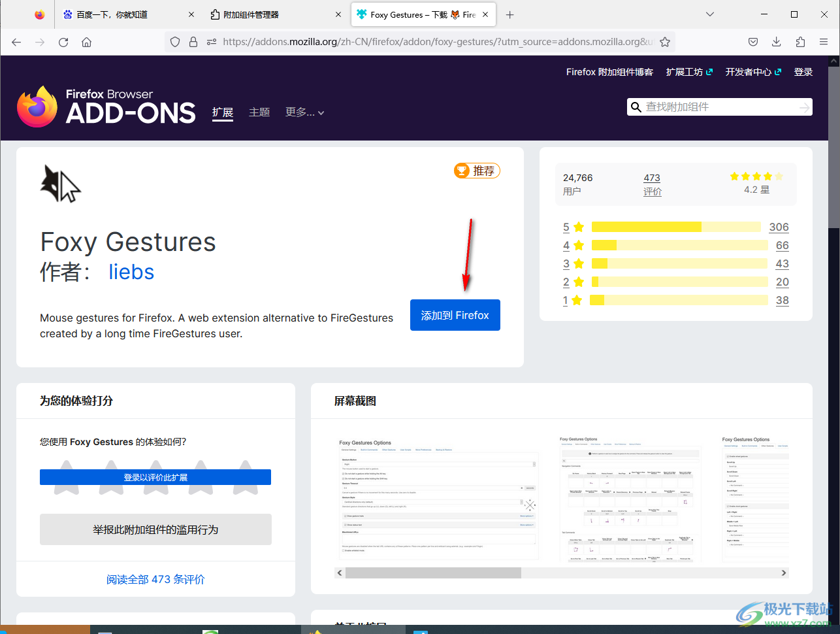Viewport: 840px width, 634px height.
Task: Click 举报此附加组件的滥用行为 button
Action: click(155, 529)
